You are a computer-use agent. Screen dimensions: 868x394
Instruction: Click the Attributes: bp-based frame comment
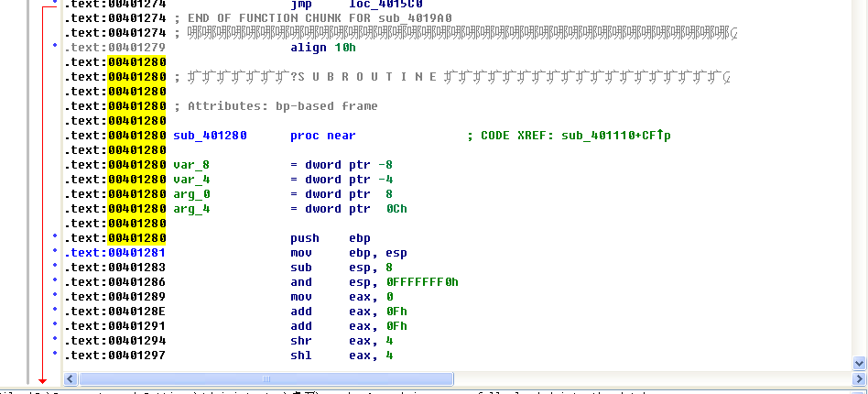coord(275,106)
